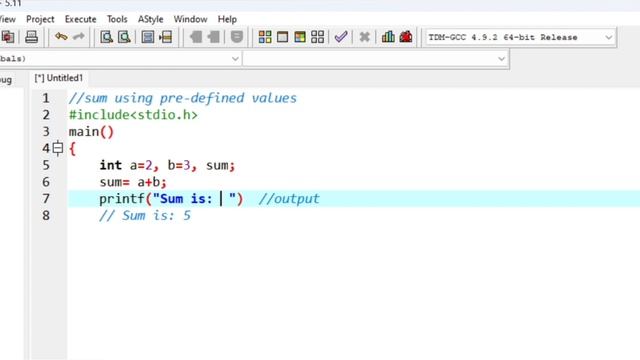640x360 pixels.
Task: Click the greyed Add to Project icon
Action: tap(196, 37)
